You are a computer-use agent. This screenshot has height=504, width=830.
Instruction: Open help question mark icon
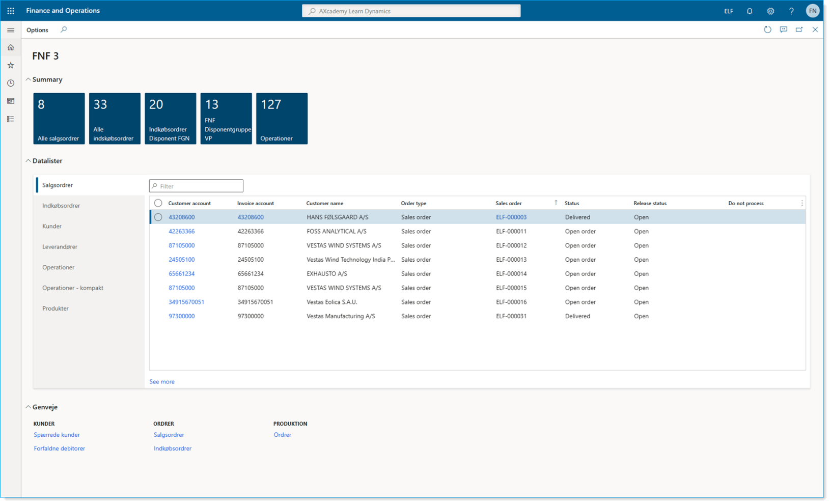(x=791, y=11)
